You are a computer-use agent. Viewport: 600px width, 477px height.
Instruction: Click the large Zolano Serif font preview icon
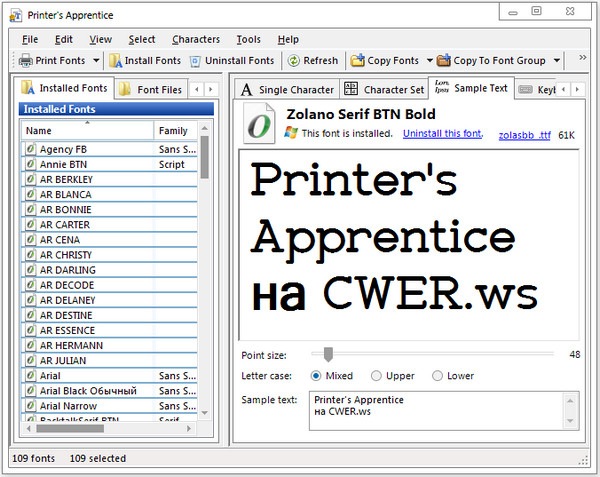click(260, 125)
